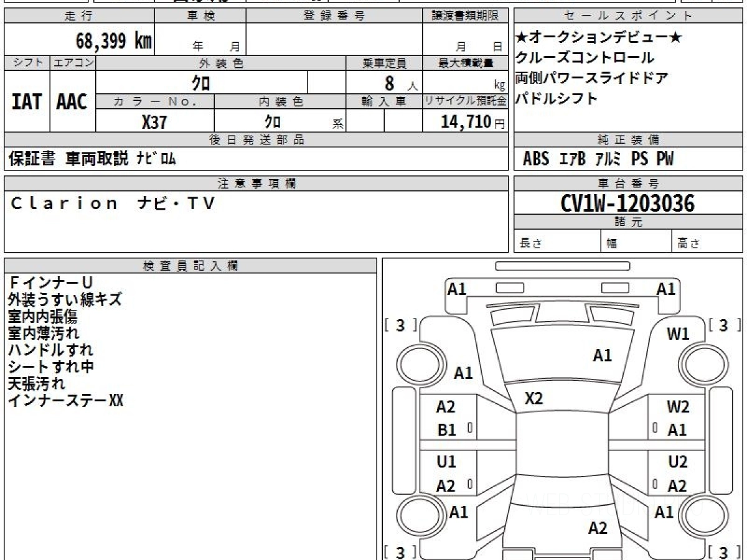
Task: Click the 車検 header cell
Action: 200,16
